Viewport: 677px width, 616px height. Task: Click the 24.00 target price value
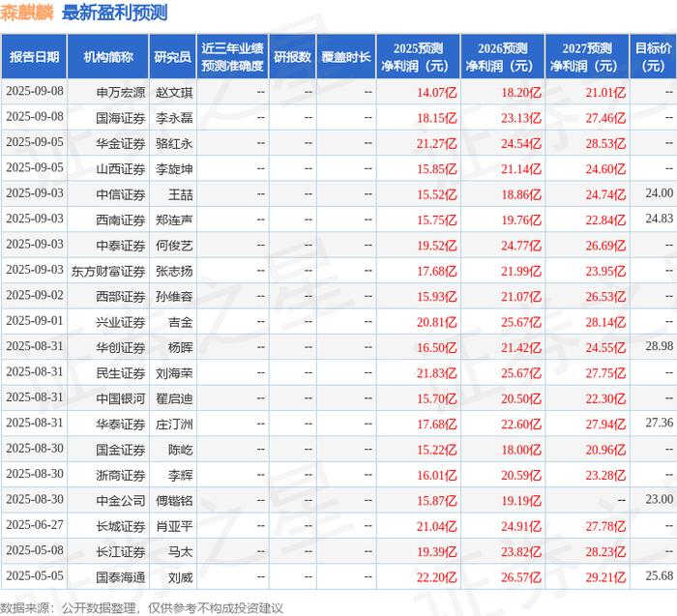click(660, 193)
